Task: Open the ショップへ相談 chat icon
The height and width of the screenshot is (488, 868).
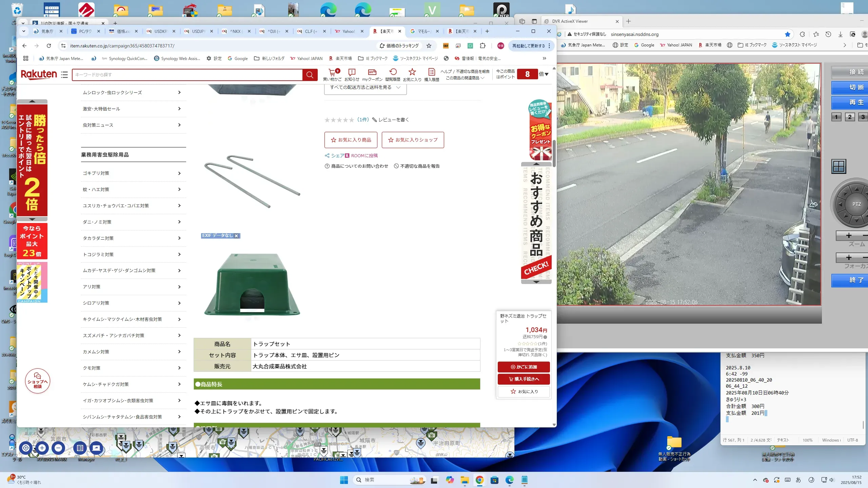Action: point(38,381)
